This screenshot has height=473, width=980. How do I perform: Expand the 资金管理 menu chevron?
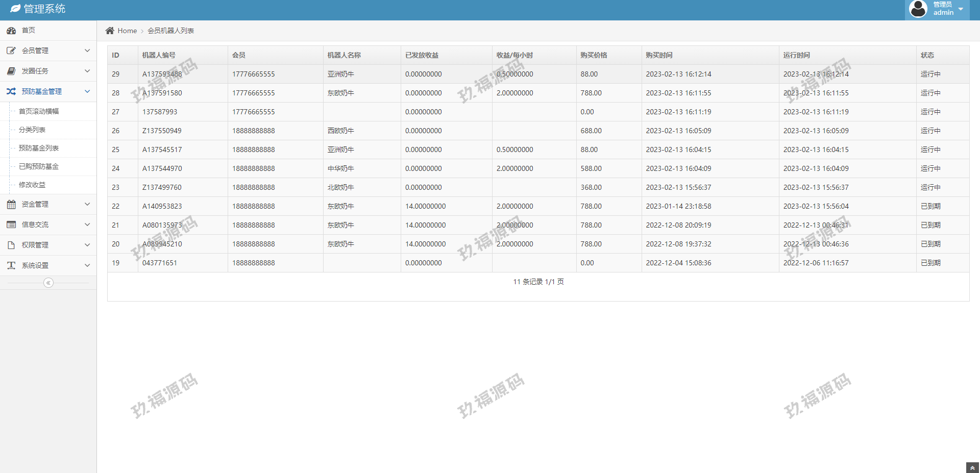point(87,204)
